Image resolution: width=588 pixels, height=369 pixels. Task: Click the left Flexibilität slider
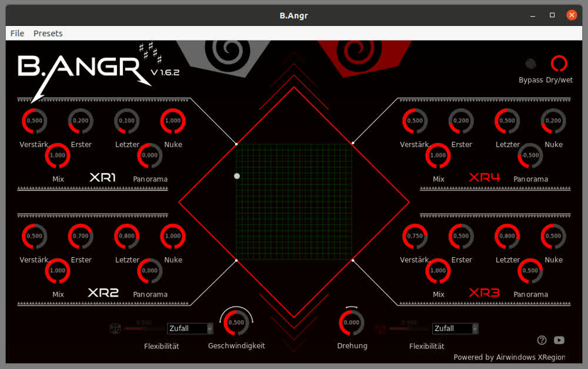(x=145, y=328)
